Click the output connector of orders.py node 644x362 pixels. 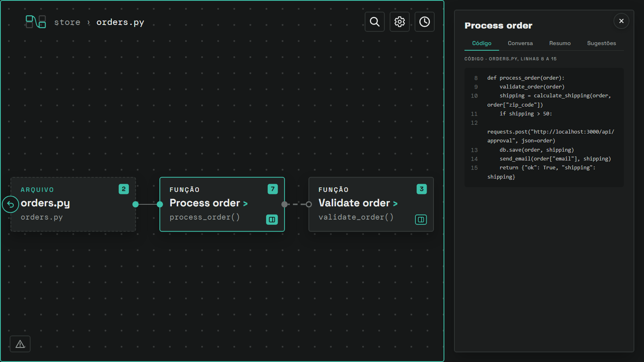pyautogui.click(x=136, y=204)
